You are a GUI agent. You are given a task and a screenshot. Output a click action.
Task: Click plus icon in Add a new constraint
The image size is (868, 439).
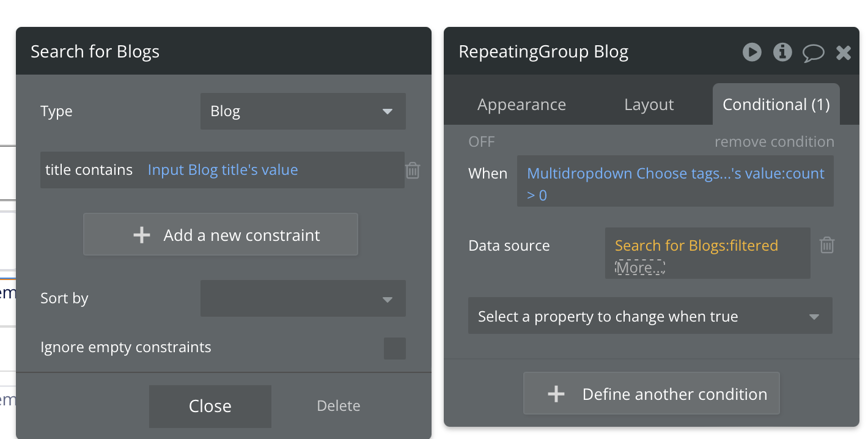pyautogui.click(x=142, y=235)
